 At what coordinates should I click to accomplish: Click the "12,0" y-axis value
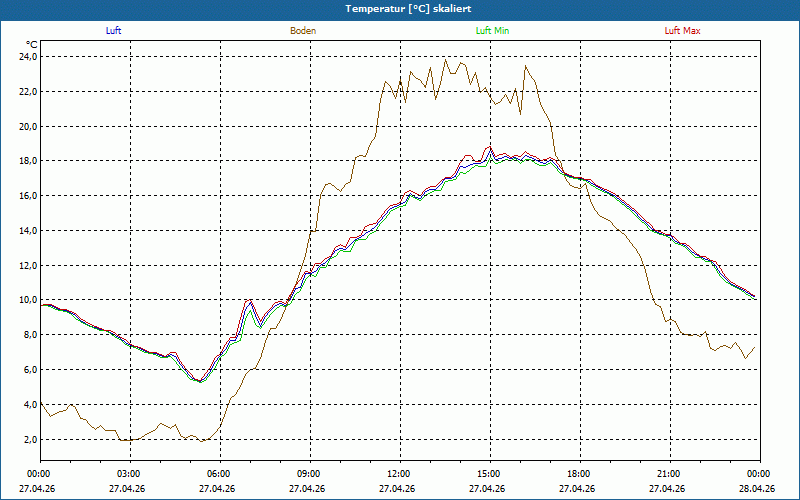[x=29, y=266]
